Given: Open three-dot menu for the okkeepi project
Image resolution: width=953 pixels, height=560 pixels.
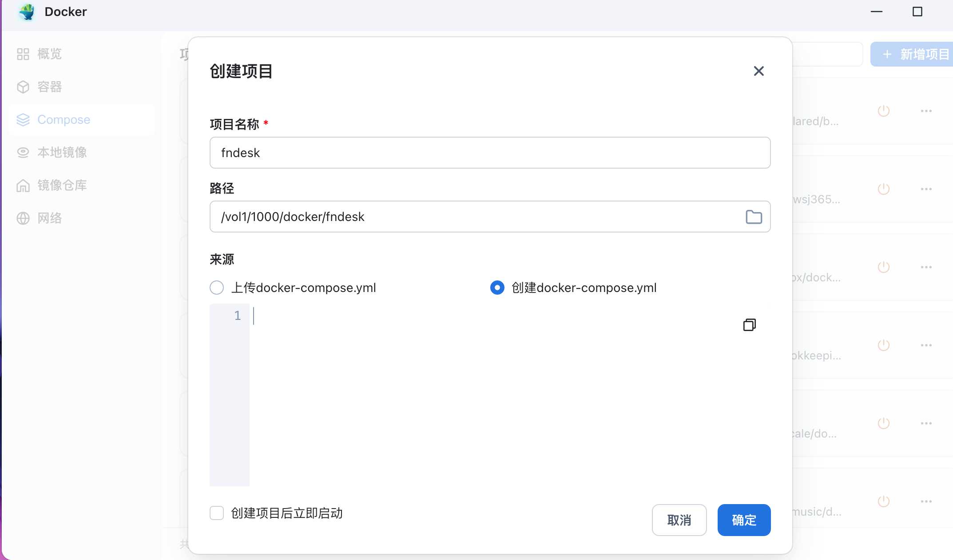Looking at the screenshot, I should 926,345.
